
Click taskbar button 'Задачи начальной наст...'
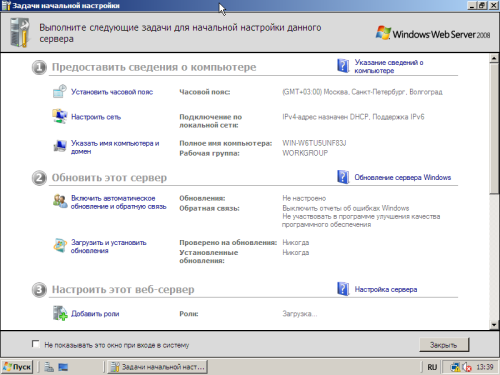pos(157,367)
